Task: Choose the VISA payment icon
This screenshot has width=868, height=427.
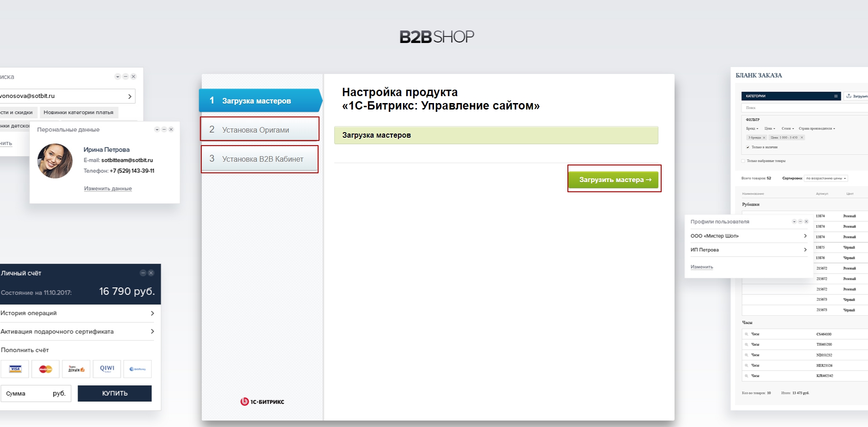Action: click(15, 369)
